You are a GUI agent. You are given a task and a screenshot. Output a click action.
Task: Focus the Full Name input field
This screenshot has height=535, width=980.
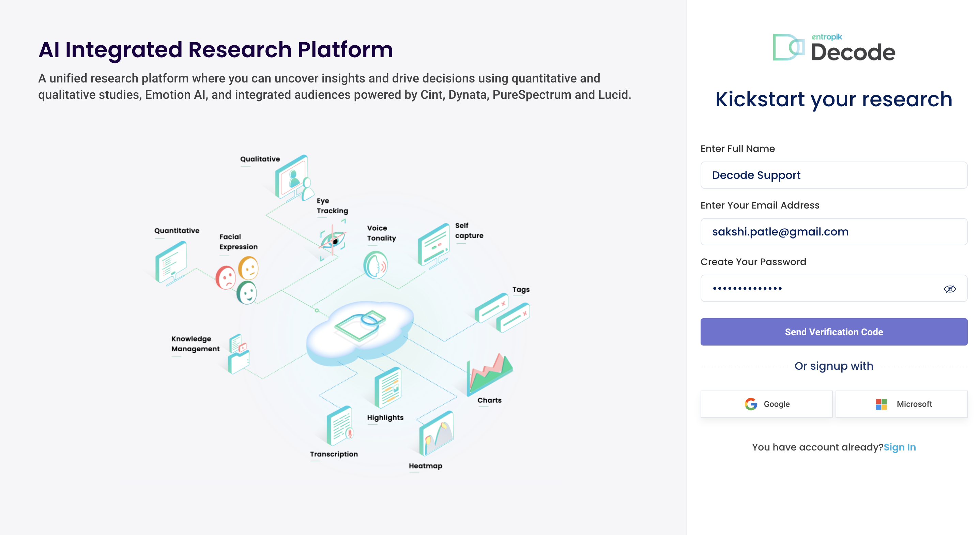tap(833, 175)
